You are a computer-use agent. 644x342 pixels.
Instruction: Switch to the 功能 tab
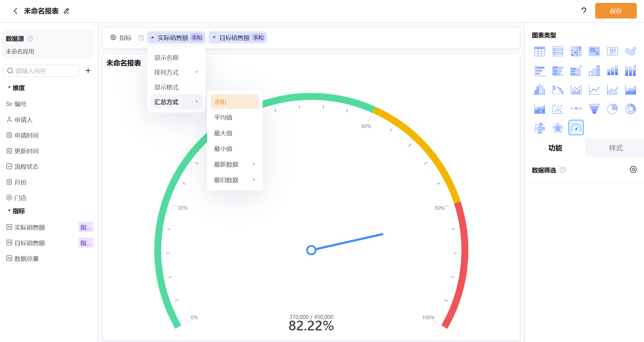[x=555, y=148]
